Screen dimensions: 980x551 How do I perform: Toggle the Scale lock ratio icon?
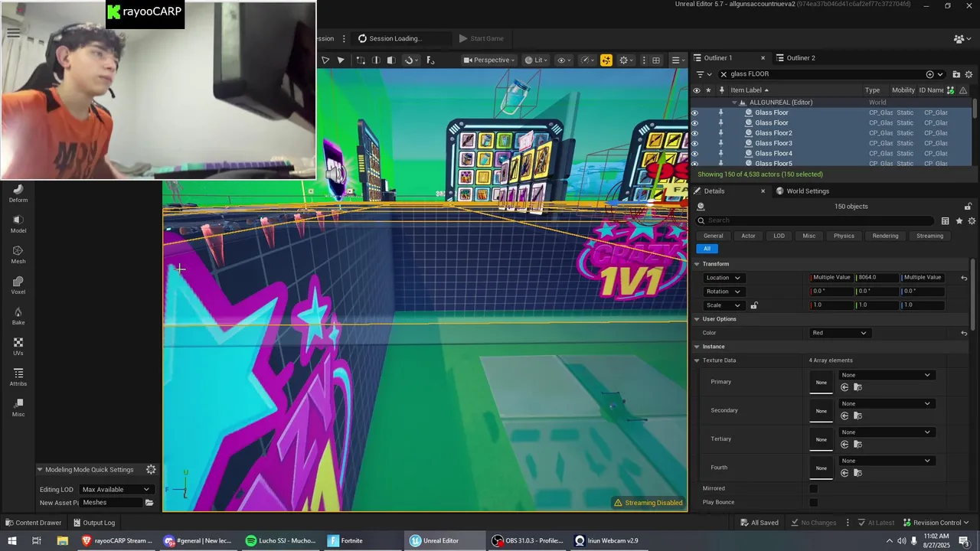click(x=754, y=305)
